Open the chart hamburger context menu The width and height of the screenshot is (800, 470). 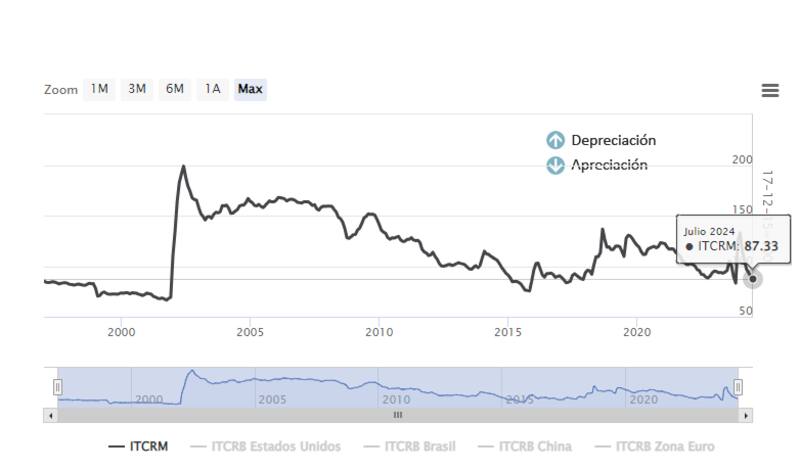[x=770, y=90]
